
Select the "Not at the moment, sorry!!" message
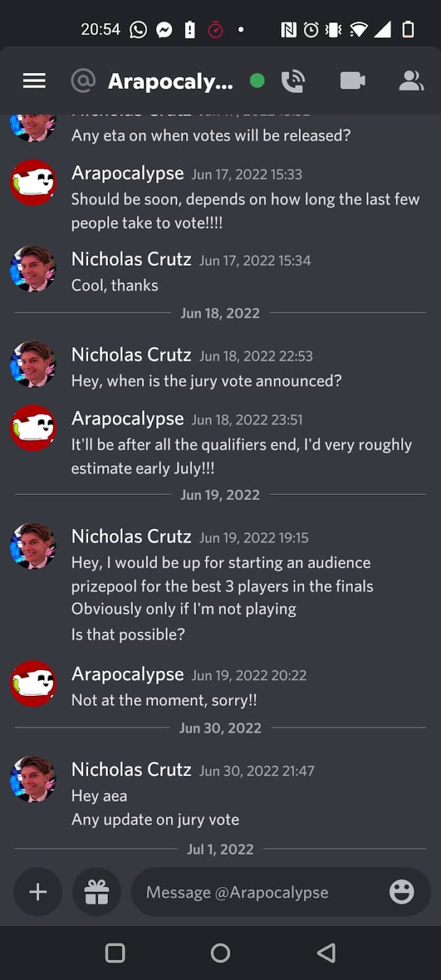164,700
